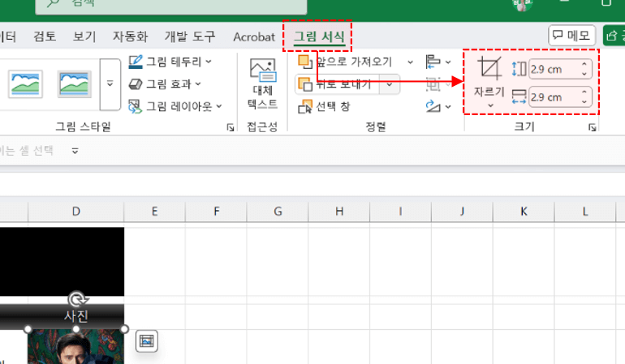Click the Selection Pane (선택 창) icon
Image resolution: width=625 pixels, height=364 pixels.
(x=305, y=105)
